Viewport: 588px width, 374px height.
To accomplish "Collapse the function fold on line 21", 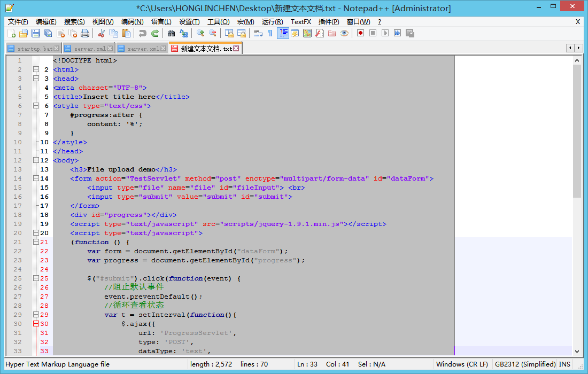I will pos(36,241).
